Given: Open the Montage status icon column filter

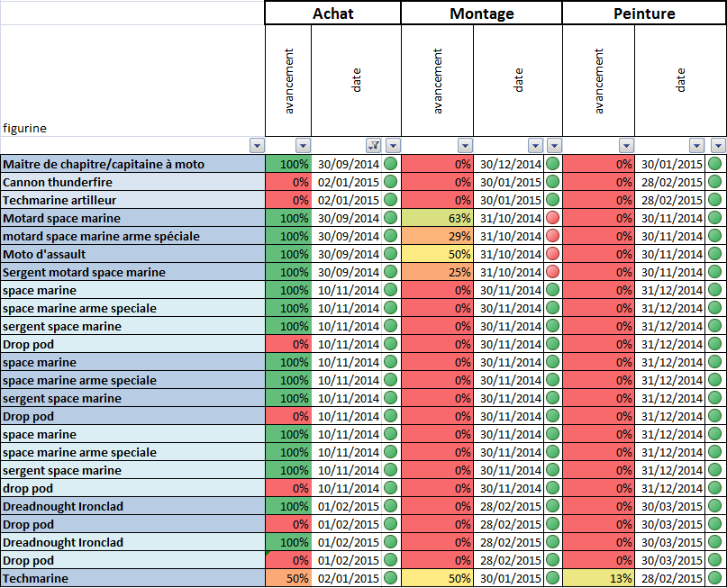Looking at the screenshot, I should (555, 146).
